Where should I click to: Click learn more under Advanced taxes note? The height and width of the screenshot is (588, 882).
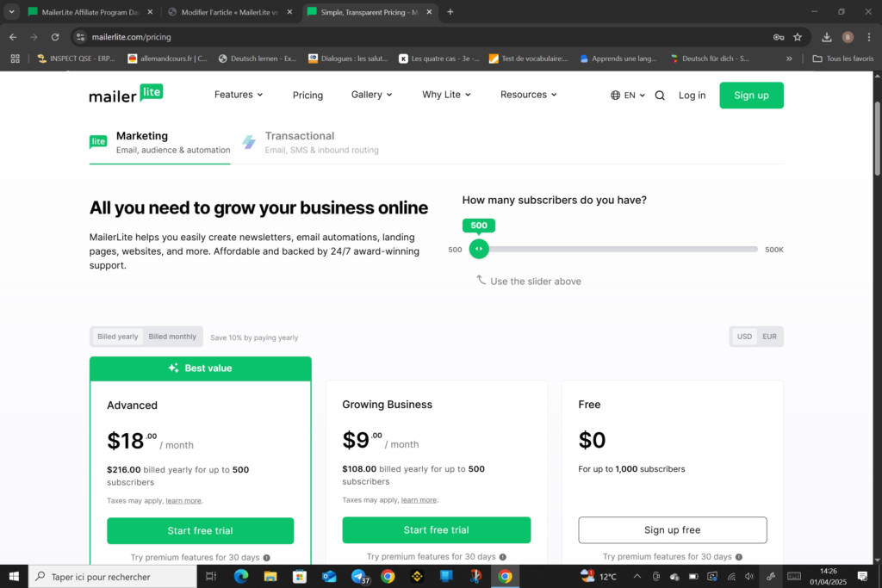click(183, 501)
